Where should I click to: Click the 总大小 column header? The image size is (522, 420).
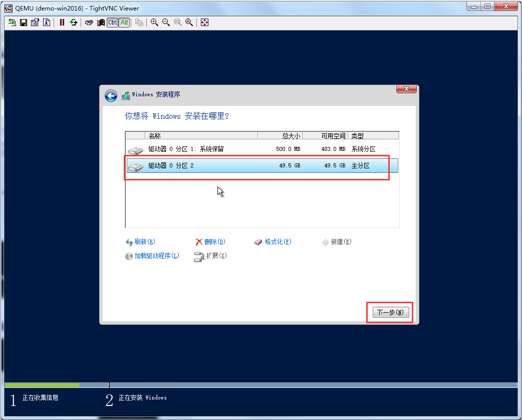click(x=281, y=135)
